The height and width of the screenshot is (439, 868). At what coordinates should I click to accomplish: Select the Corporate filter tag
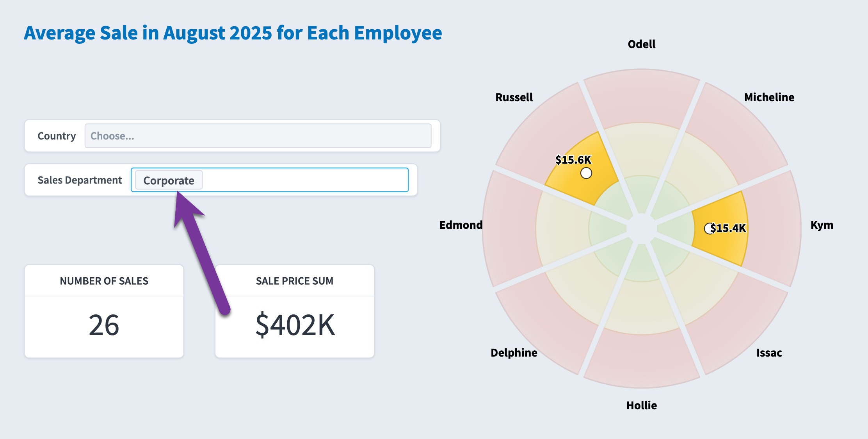click(x=169, y=180)
